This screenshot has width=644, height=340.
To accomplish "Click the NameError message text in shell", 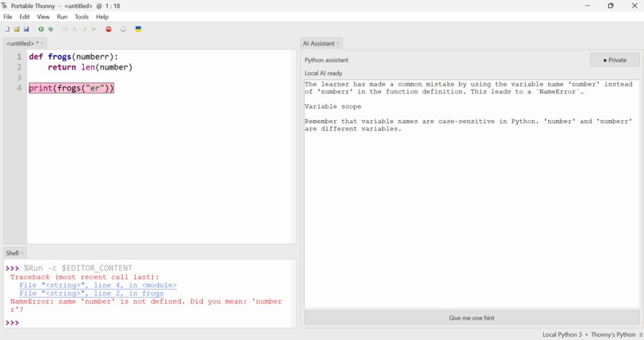I will click(x=145, y=305).
